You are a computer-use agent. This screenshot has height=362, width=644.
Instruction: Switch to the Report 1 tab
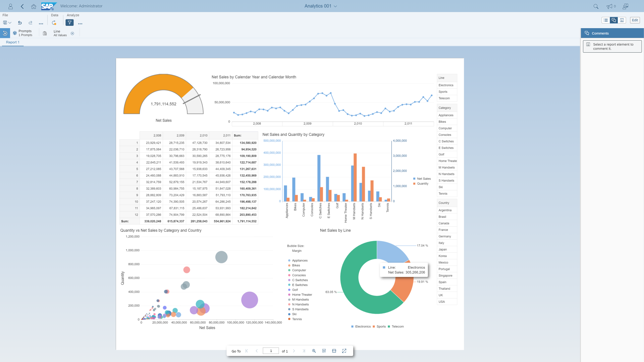[x=13, y=42]
